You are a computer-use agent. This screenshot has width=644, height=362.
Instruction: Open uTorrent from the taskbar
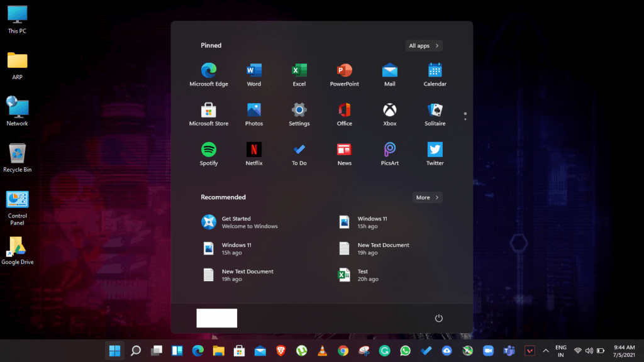[301, 351]
